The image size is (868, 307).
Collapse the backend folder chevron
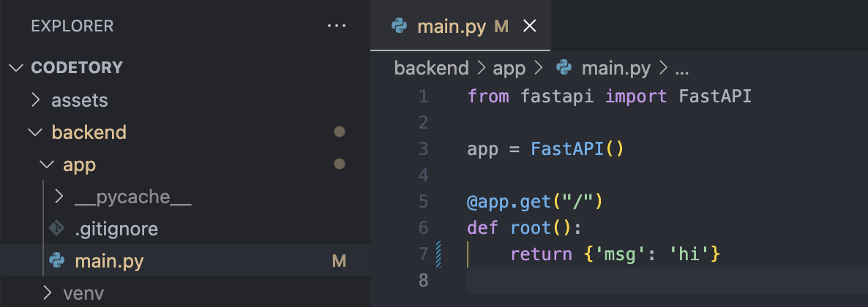tap(35, 132)
